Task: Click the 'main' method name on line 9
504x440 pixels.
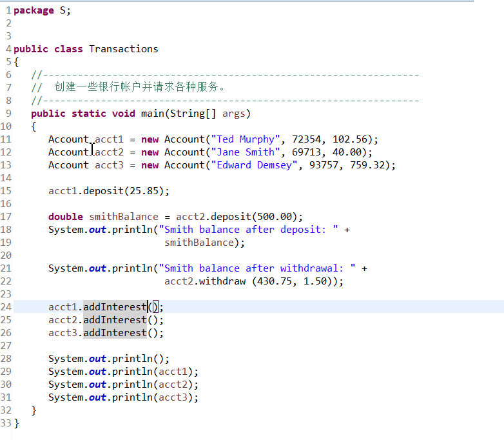Action: [x=153, y=114]
